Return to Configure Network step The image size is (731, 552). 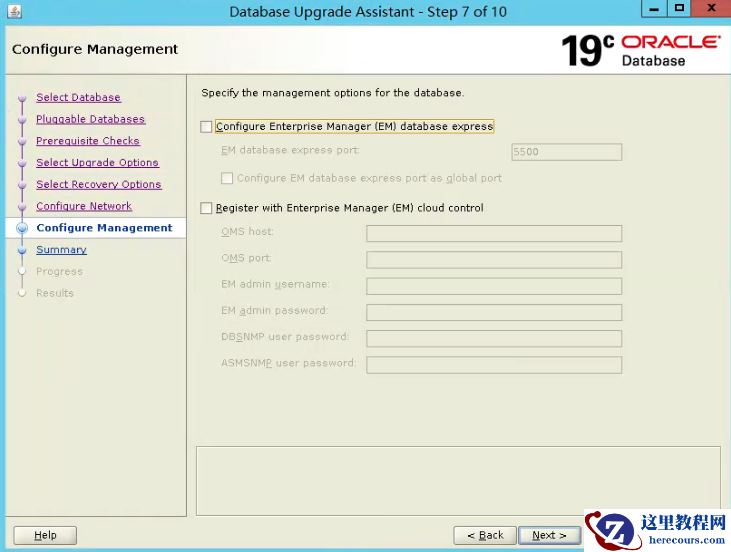(84, 206)
